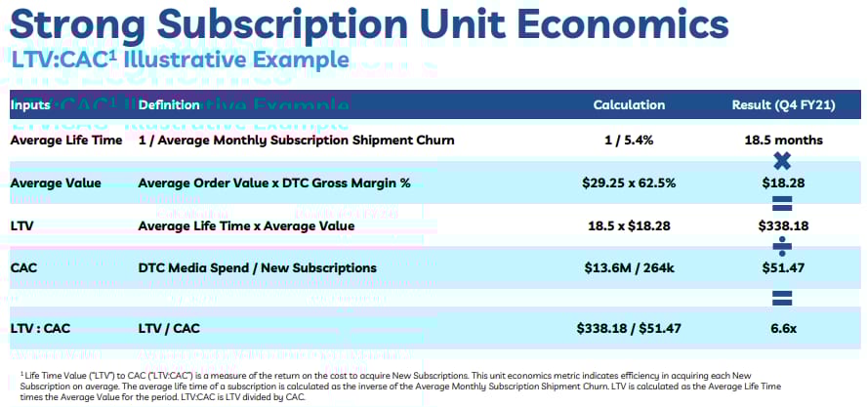Click the $338.18 LTV result value

pyautogui.click(x=783, y=225)
